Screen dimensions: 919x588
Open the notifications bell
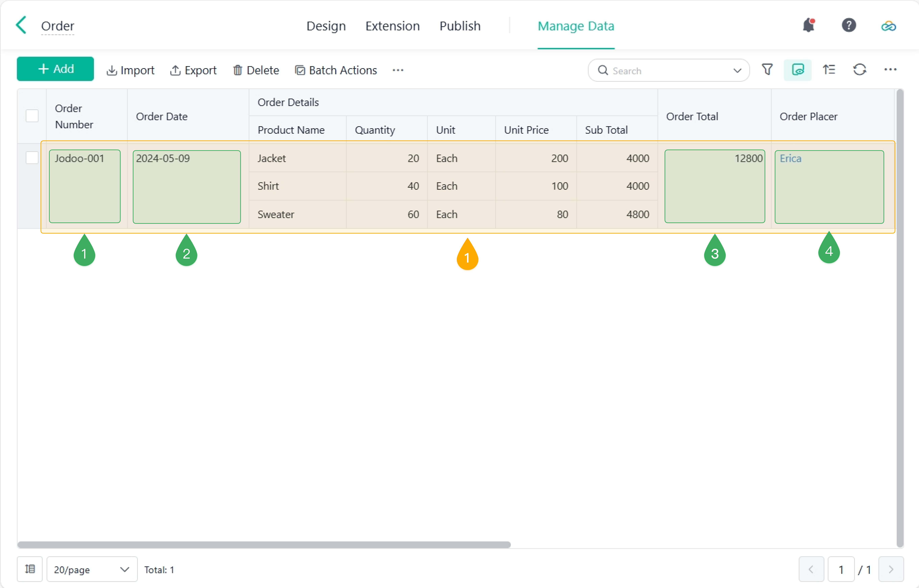(808, 25)
